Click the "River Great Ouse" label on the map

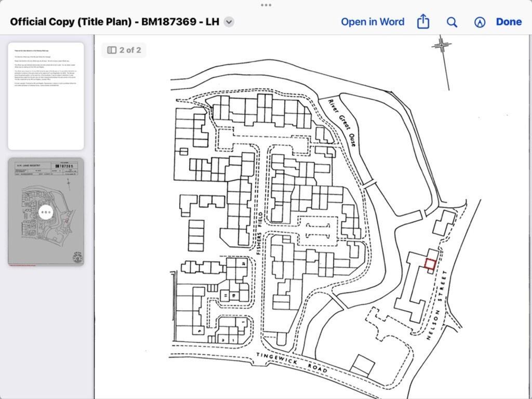(x=342, y=122)
